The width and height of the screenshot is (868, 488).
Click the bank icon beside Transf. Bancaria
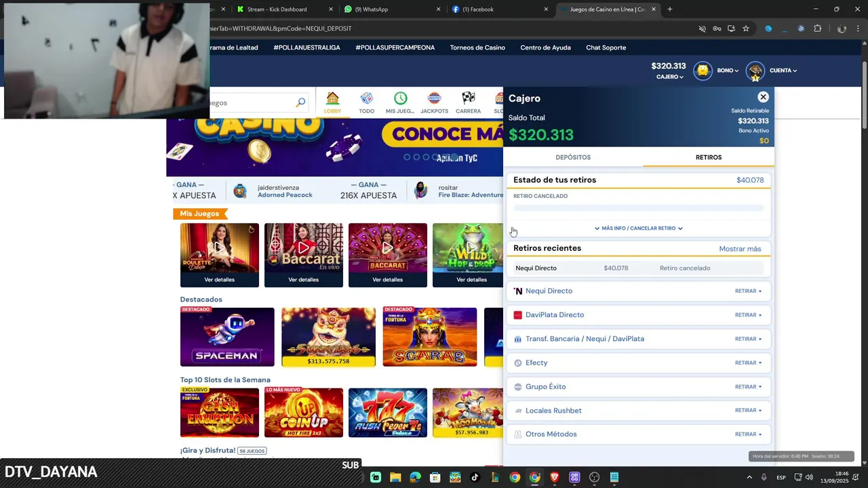coord(518,339)
